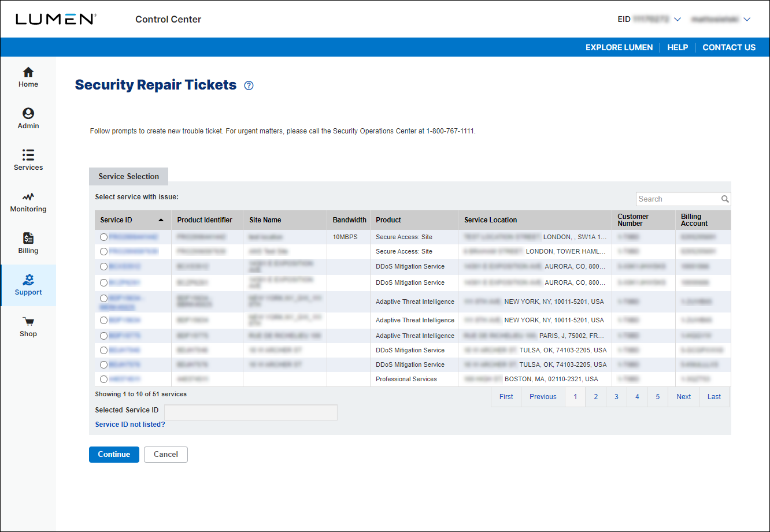Sort by Bandwidth column
The height and width of the screenshot is (532, 770).
[349, 220]
